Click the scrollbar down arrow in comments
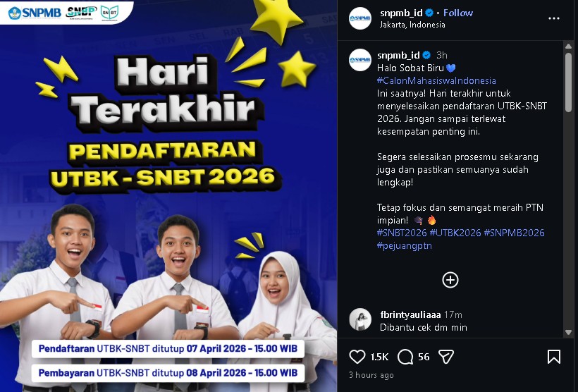Screen dimensions: 578x392 click(568, 332)
